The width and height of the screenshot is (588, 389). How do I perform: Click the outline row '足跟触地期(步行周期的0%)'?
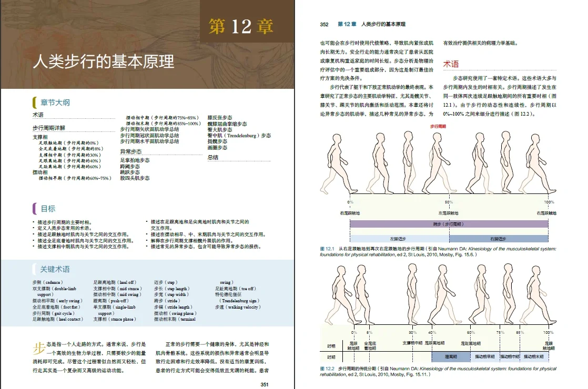(x=68, y=143)
